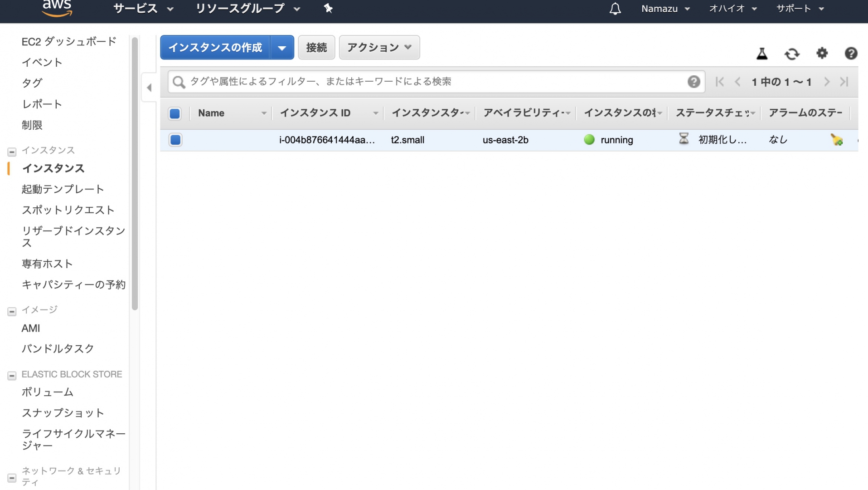Click the search bar help icon

click(x=693, y=82)
